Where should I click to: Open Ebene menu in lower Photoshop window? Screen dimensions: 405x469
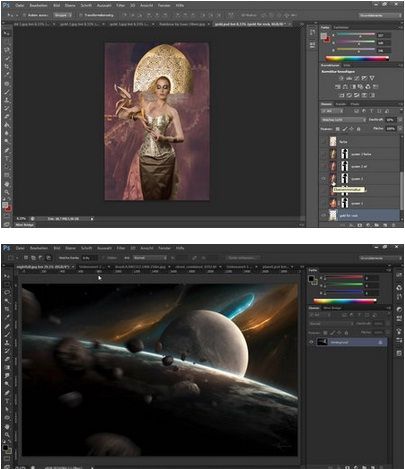click(x=70, y=248)
